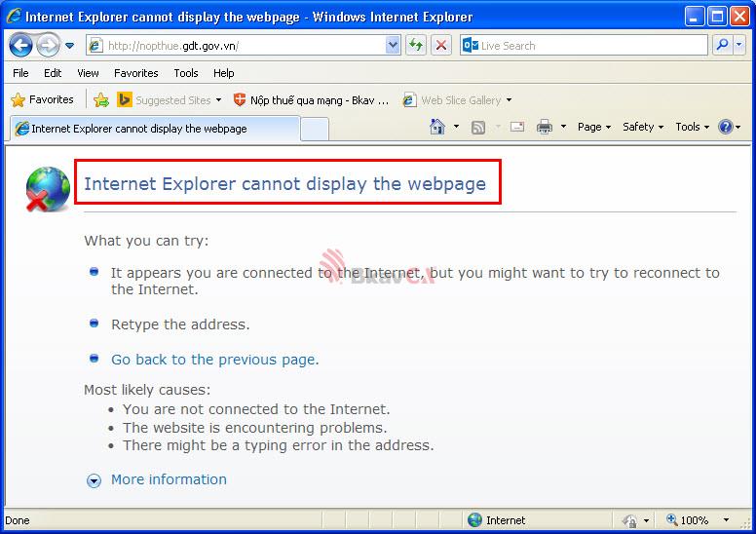Expand the Home button dropdown arrow
Viewport: 756px width, 534px height.
click(456, 127)
